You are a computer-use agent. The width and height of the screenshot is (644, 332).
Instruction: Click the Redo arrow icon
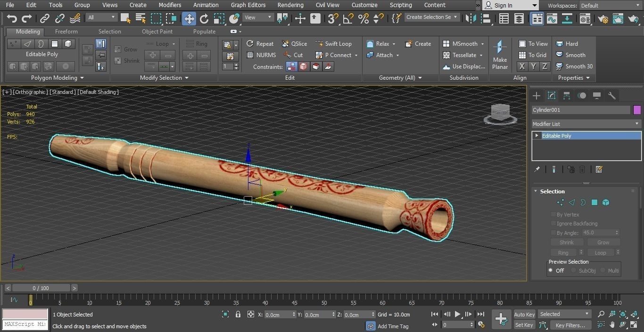click(27, 18)
